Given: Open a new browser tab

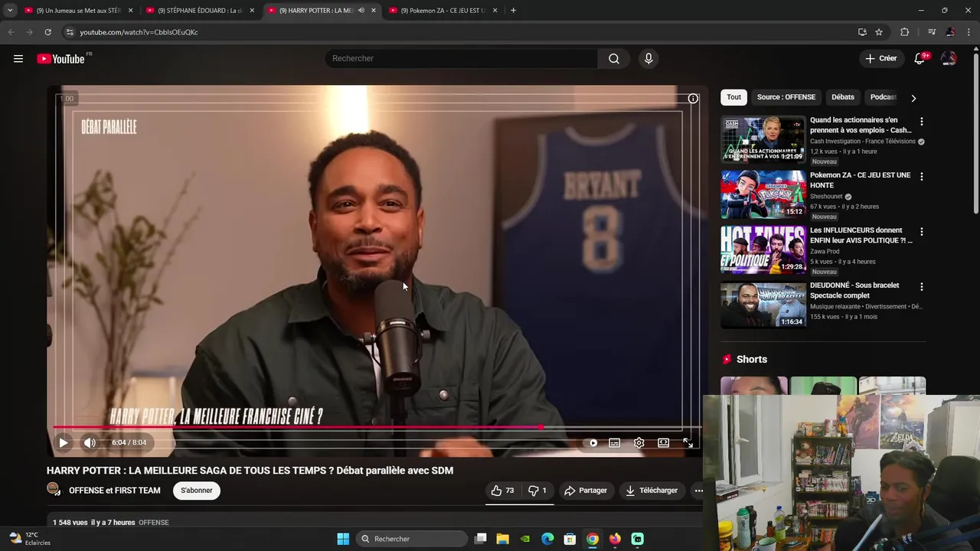Looking at the screenshot, I should click(513, 11).
